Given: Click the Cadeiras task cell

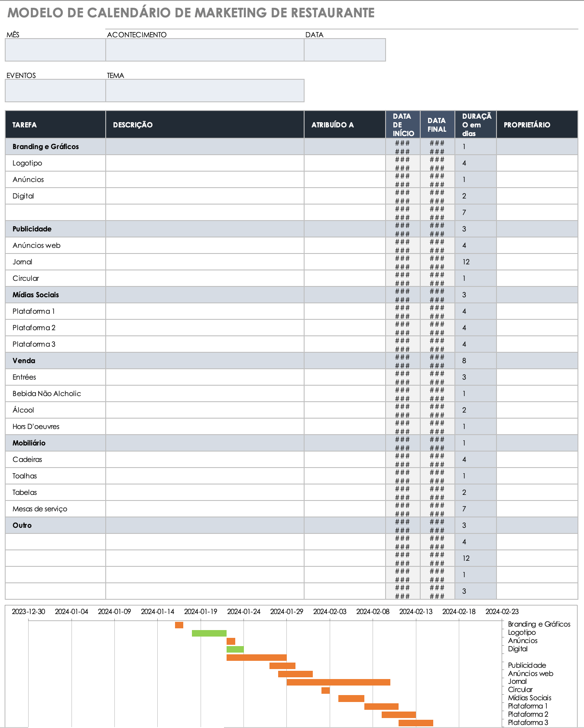Looking at the screenshot, I should (55, 459).
